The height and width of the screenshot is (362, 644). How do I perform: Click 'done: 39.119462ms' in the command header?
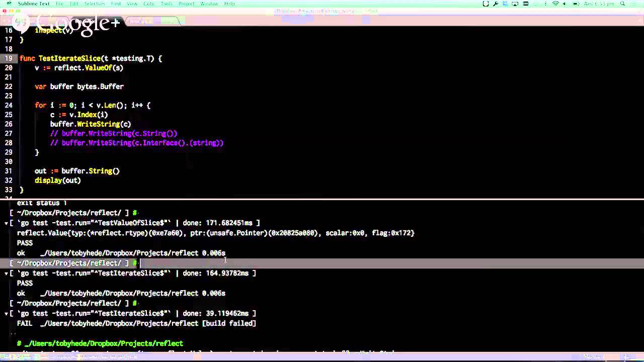[216, 313]
